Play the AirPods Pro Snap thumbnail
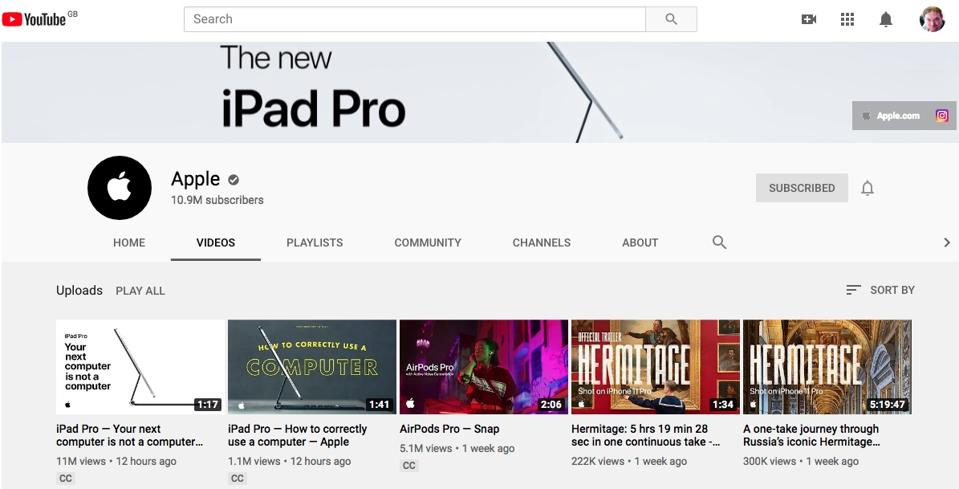 click(x=484, y=367)
